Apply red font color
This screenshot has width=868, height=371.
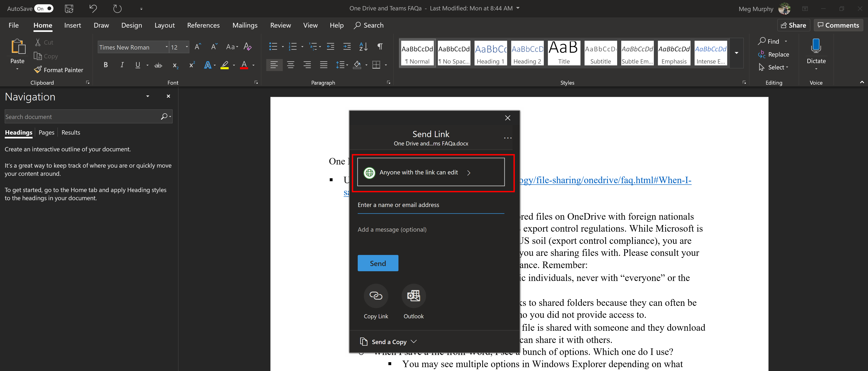(244, 65)
